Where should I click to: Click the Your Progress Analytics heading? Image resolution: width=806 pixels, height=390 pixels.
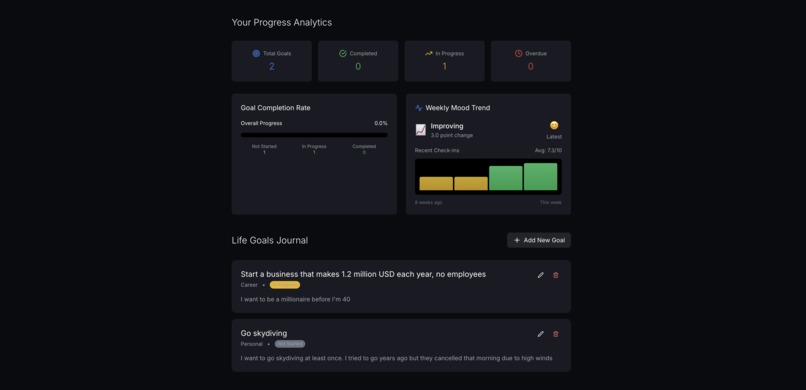tap(282, 23)
